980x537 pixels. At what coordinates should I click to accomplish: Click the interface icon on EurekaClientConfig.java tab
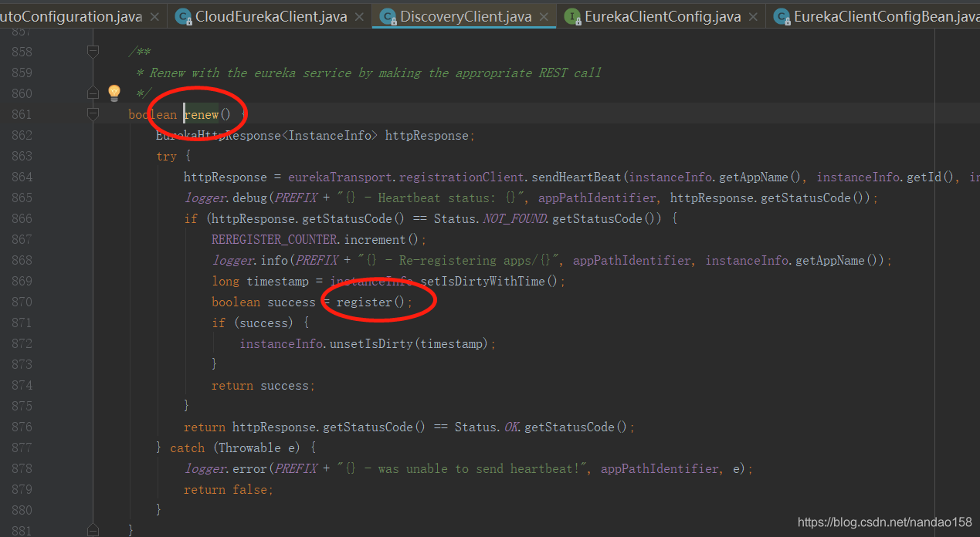click(572, 16)
